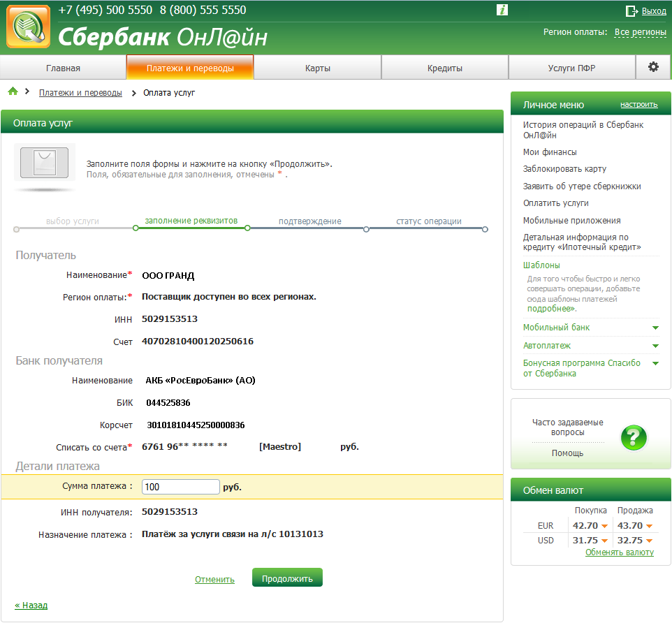The image size is (672, 623).
Task: Click Заявить об утере сберкнижки
Action: (x=582, y=186)
